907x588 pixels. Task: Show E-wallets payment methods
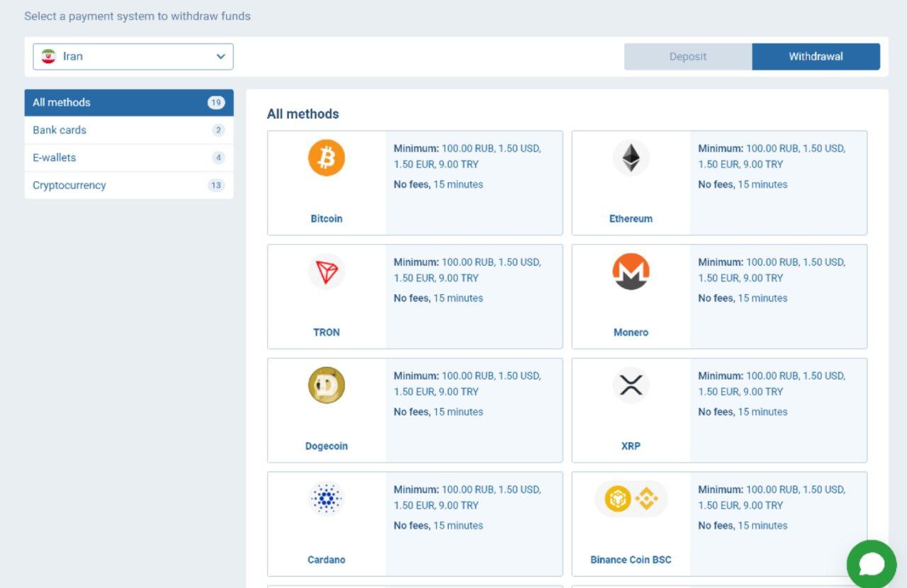click(128, 158)
